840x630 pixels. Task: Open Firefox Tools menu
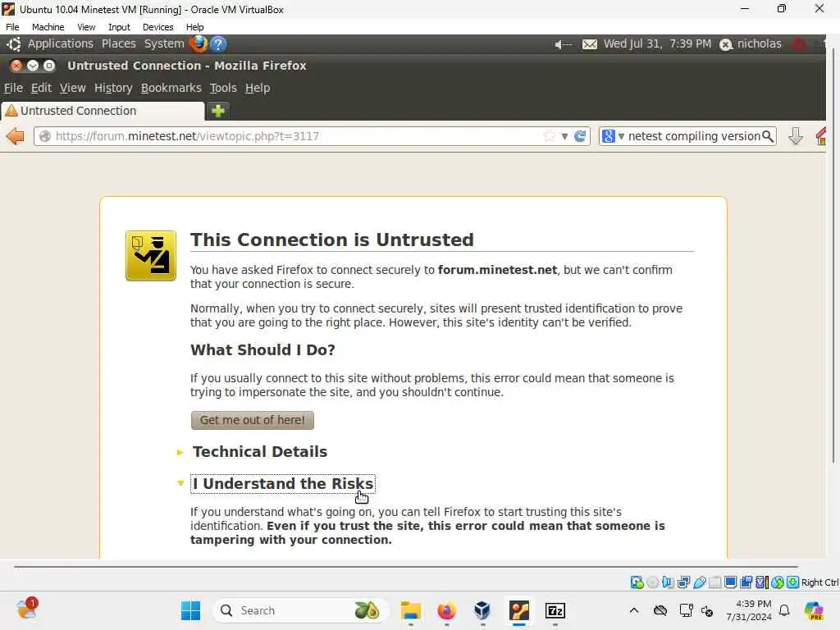click(223, 88)
